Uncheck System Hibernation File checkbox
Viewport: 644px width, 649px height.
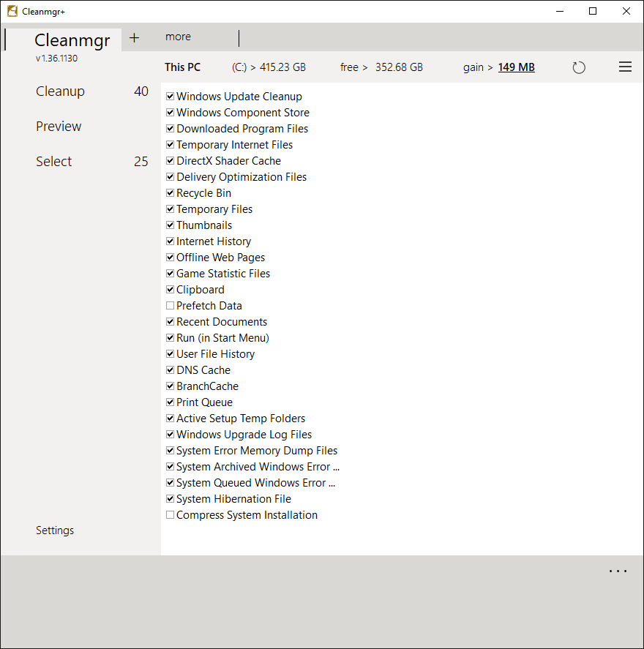(170, 499)
